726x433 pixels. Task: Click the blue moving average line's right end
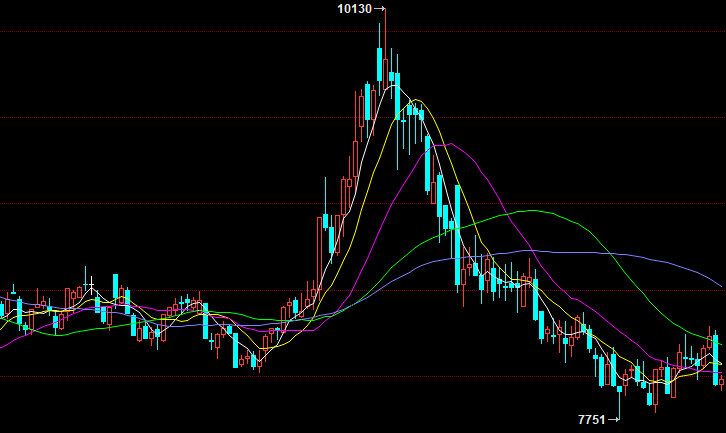click(721, 286)
